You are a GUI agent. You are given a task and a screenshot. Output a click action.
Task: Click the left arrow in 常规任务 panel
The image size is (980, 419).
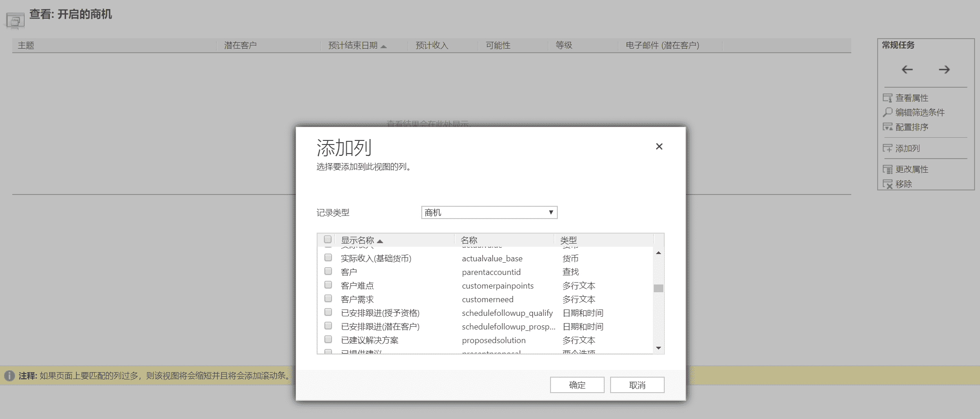(x=907, y=70)
